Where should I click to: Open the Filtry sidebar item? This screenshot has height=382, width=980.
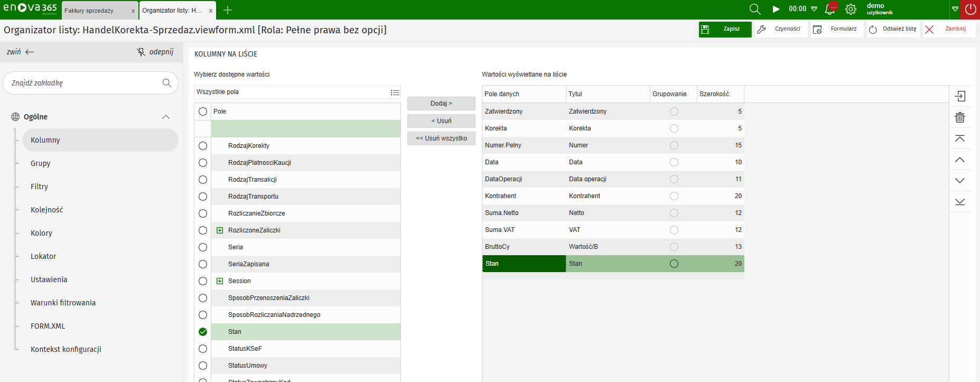pyautogui.click(x=39, y=187)
